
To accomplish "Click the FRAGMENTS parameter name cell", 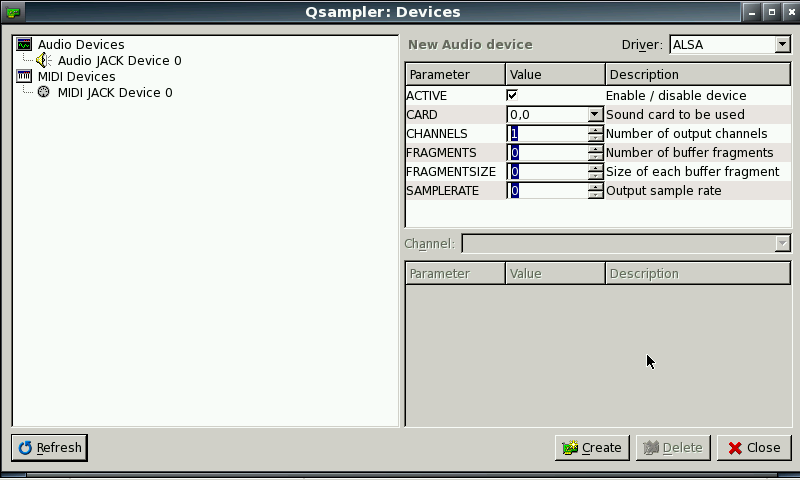I will point(456,153).
